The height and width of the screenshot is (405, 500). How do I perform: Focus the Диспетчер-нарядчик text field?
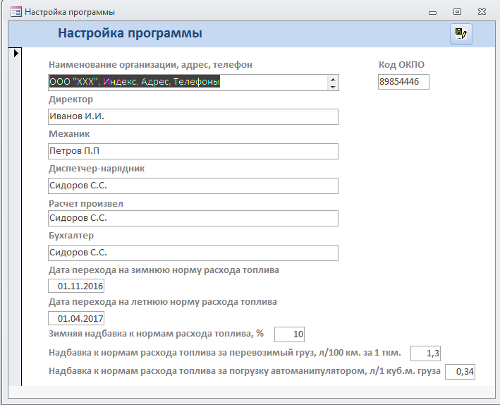(x=193, y=186)
